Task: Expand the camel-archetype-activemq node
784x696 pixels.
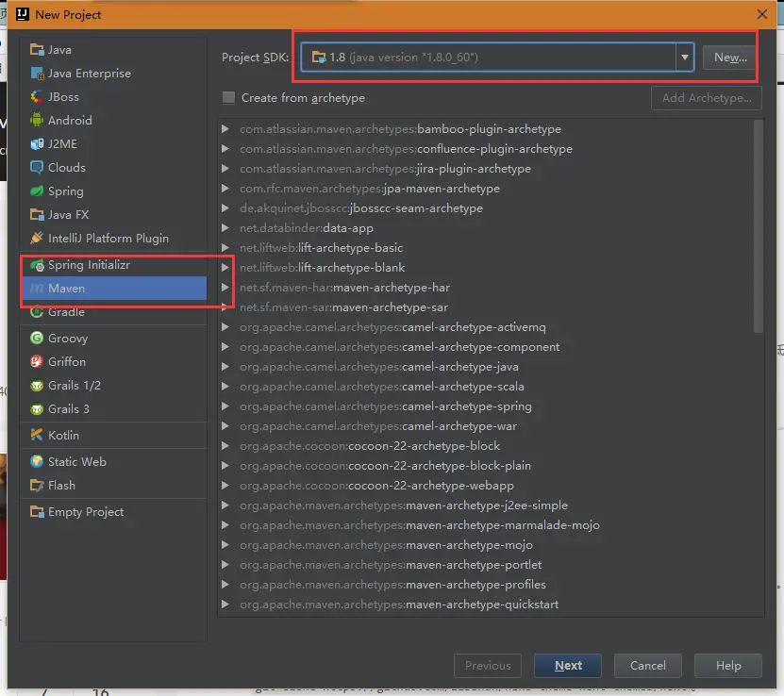Action: 225,327
